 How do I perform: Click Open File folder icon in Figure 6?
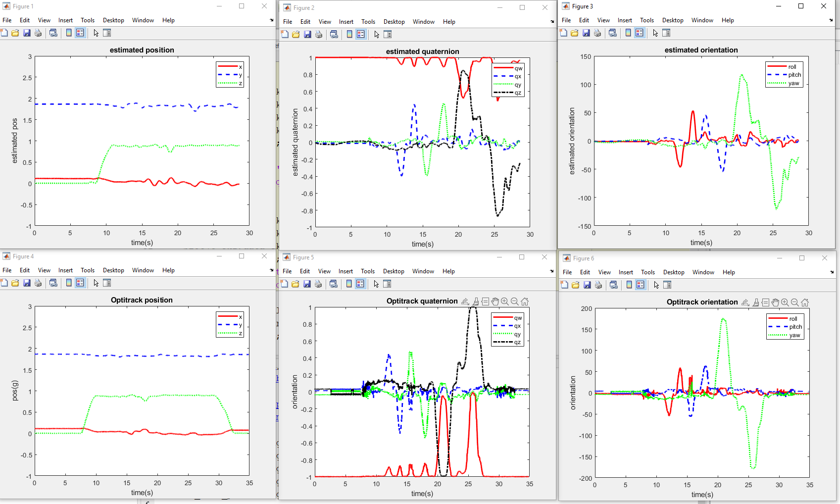click(575, 285)
